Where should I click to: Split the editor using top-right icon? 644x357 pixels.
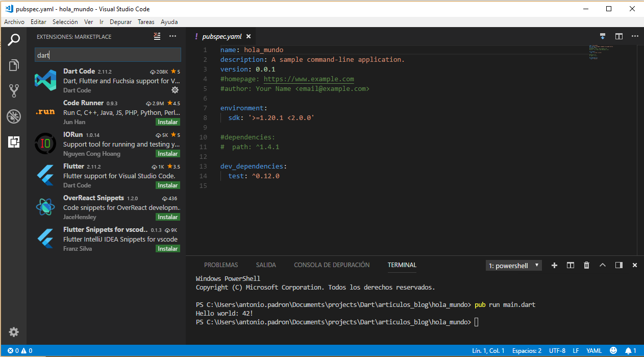[619, 36]
